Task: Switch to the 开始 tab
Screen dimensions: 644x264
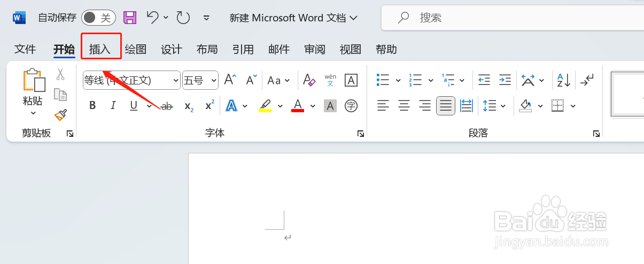Action: (64, 50)
